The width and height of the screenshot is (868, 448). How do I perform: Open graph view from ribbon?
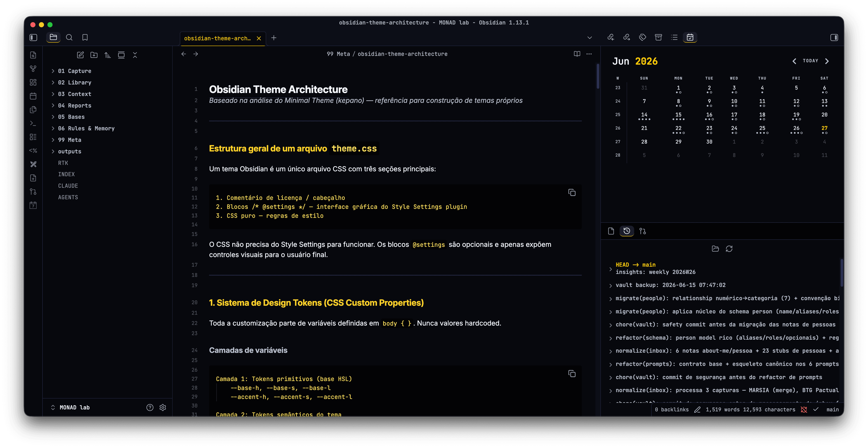(33, 69)
